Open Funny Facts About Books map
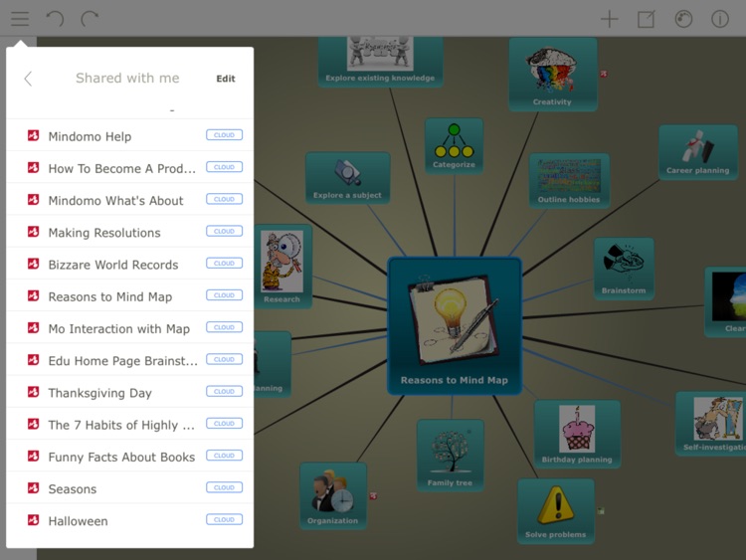 [x=129, y=457]
